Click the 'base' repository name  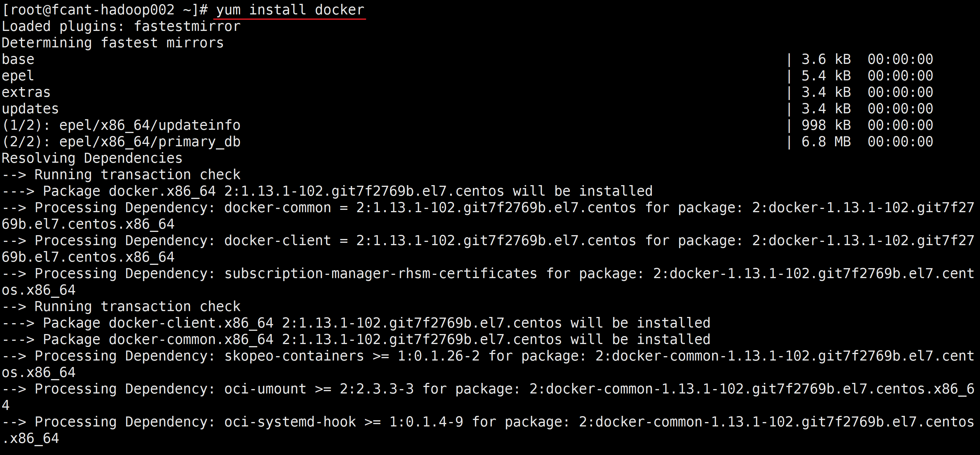(18, 59)
